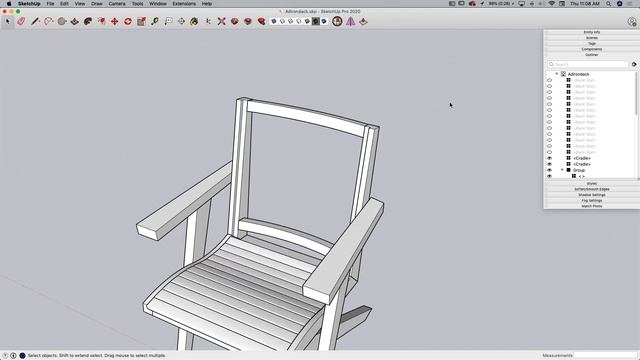Choose the Scale tool
640x360 pixels.
coord(141,21)
